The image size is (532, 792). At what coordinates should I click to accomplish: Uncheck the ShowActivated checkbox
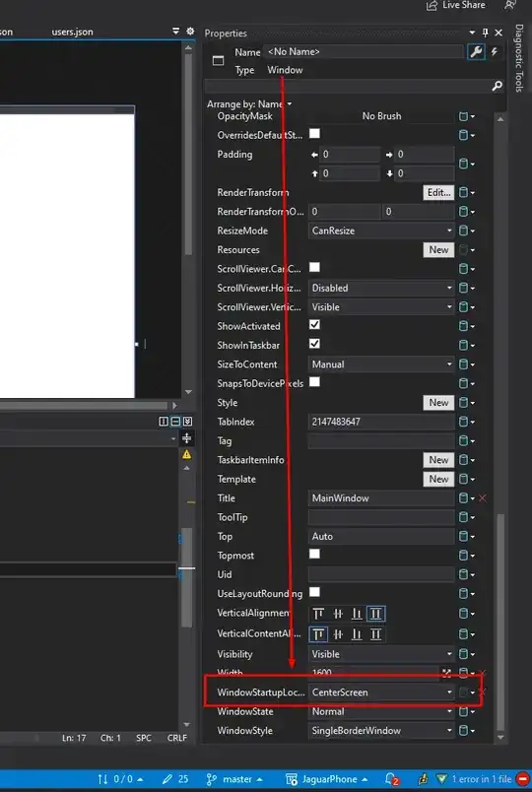314,324
